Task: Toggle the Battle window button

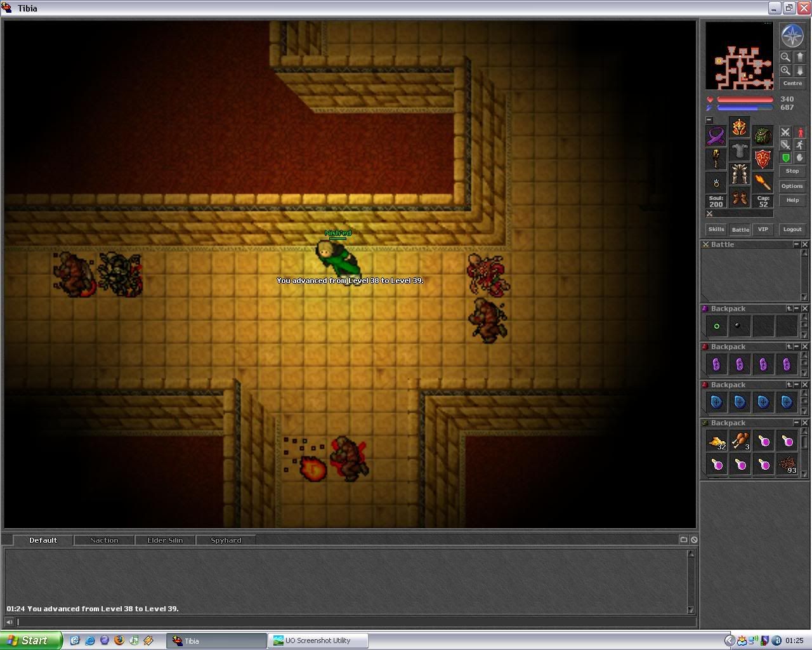Action: [740, 230]
